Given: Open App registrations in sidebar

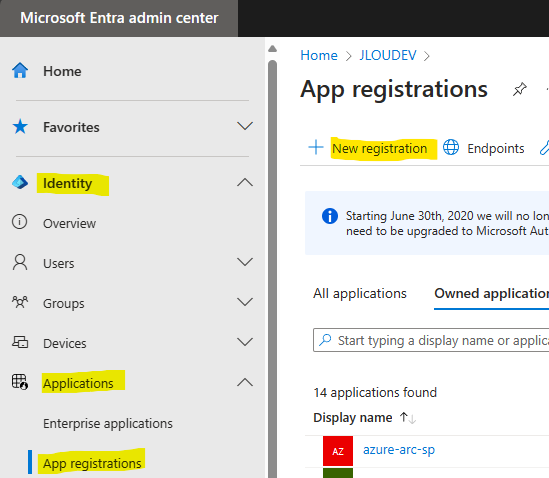Looking at the screenshot, I should click(x=92, y=463).
